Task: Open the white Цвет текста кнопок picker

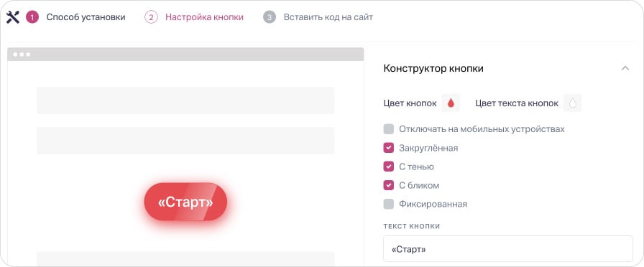Action: tap(573, 103)
